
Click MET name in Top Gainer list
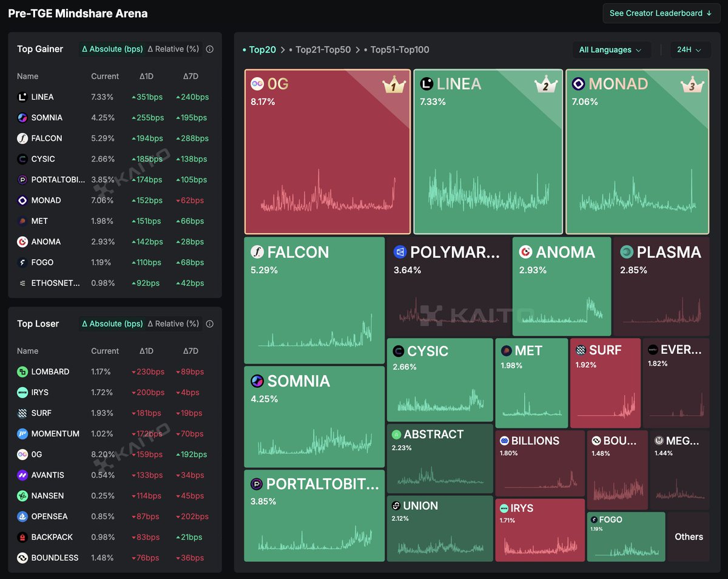pyautogui.click(x=39, y=222)
